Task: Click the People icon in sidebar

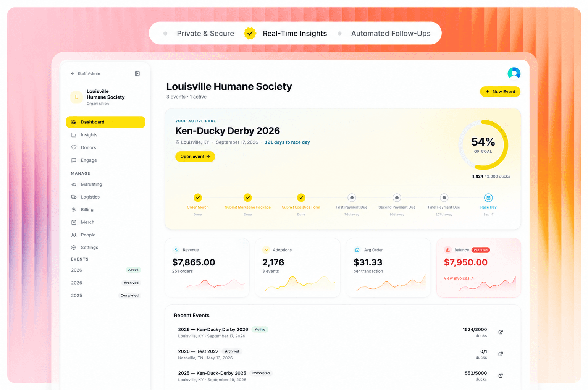Action: [74, 235]
